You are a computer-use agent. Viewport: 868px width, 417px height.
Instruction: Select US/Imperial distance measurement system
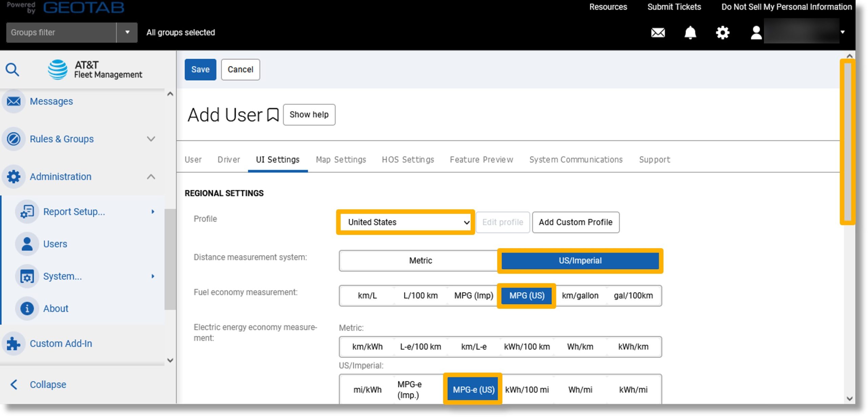click(x=580, y=260)
